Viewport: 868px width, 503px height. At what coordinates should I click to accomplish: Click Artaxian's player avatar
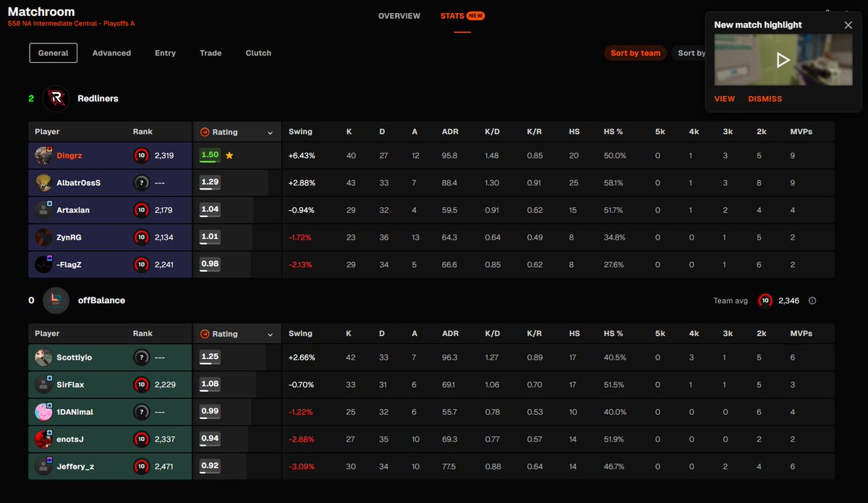click(x=43, y=210)
